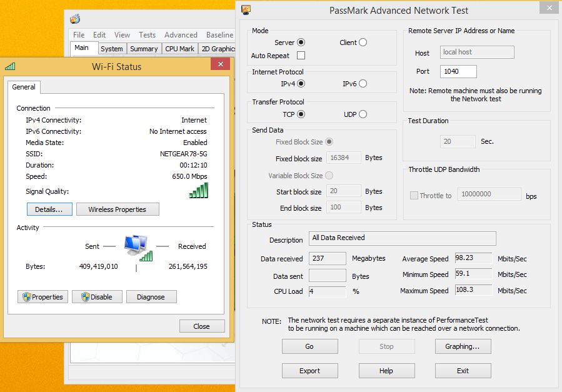Screen dimensions: 562x392
Task: Close the PassMark Advanced Network Test window
Action: [x=549, y=8]
